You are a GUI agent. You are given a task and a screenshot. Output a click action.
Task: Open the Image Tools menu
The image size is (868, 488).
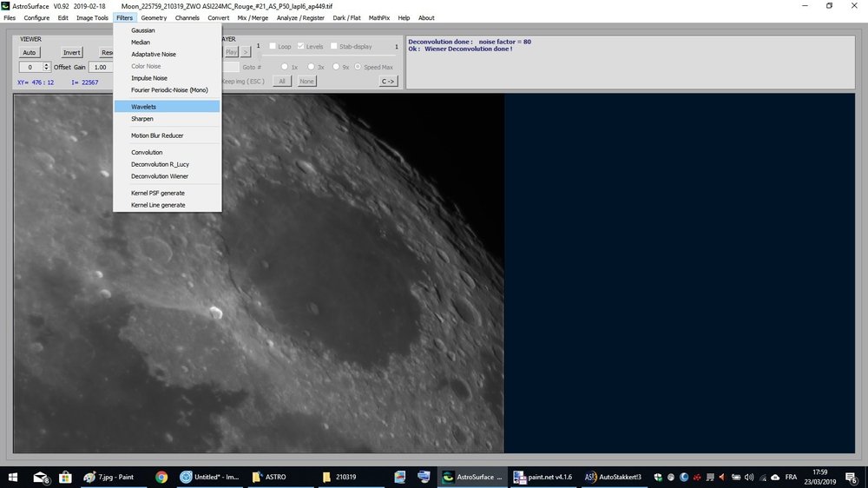click(x=92, y=17)
